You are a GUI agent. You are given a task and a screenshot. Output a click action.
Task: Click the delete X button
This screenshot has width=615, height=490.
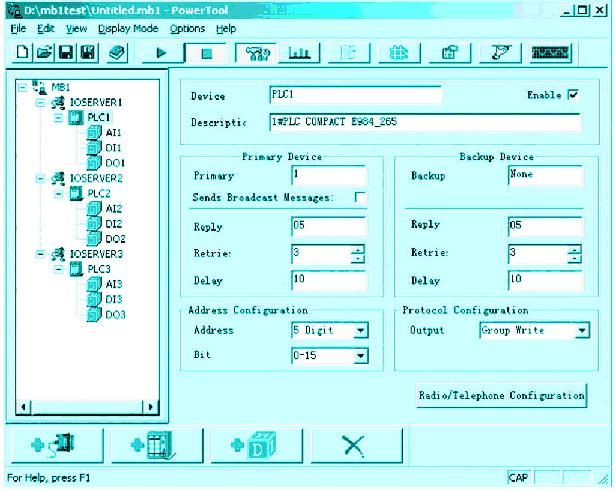[356, 446]
